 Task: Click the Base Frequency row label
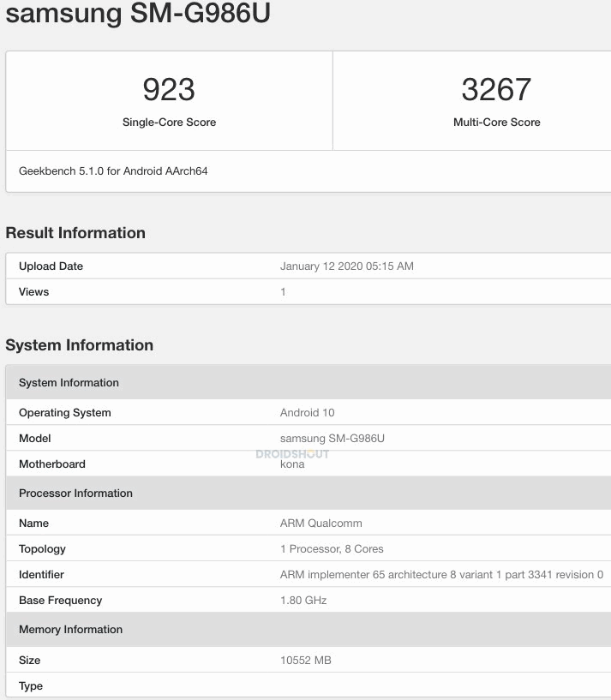60,601
